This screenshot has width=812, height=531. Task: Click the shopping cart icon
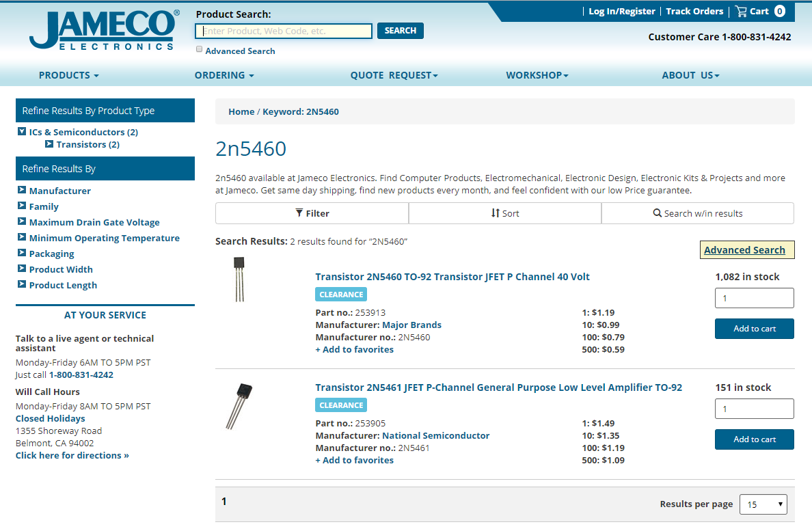pos(740,12)
